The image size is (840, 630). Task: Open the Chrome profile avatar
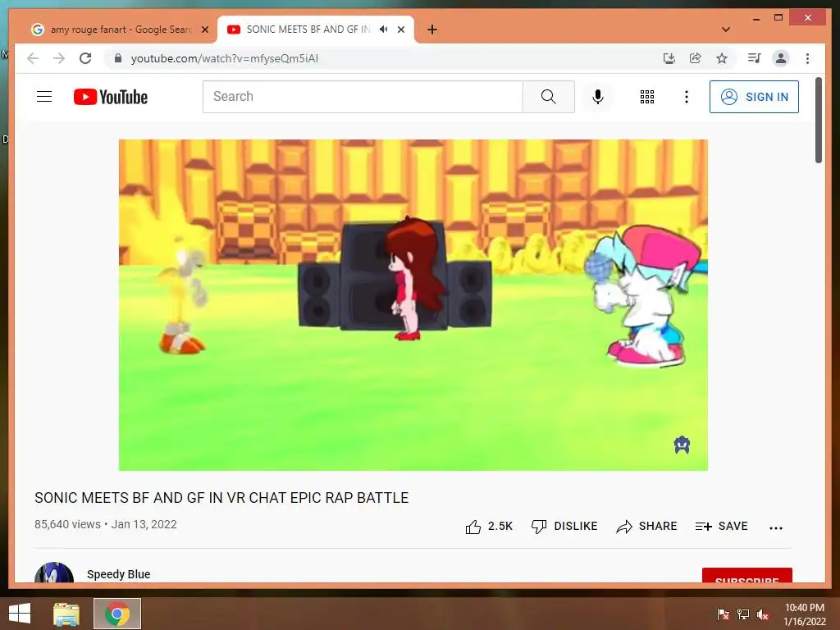(781, 58)
